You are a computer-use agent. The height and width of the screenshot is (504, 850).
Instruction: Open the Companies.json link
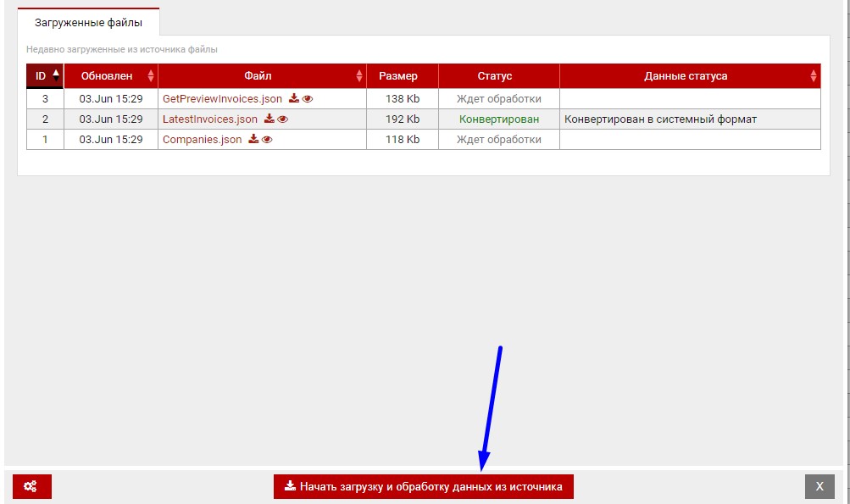[x=202, y=140]
